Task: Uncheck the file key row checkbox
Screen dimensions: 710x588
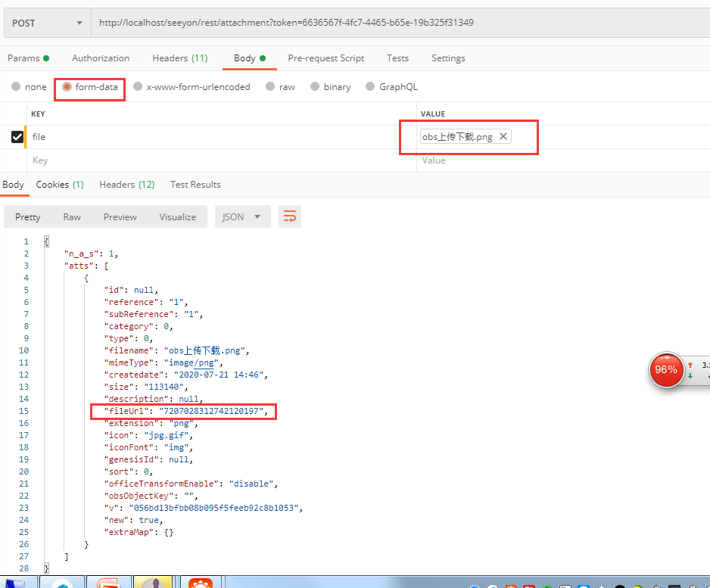Action: pos(17,137)
